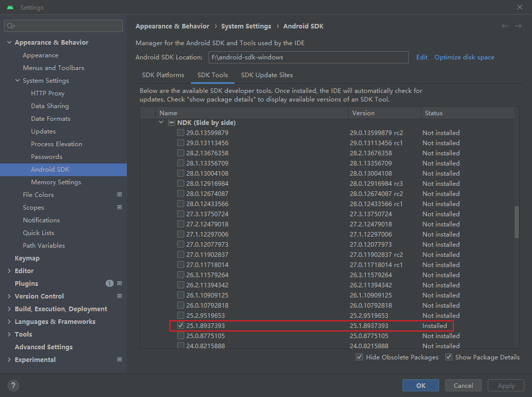Expand Languages & Frameworks section
Screen dimensions: 532x397
[x=9, y=322]
